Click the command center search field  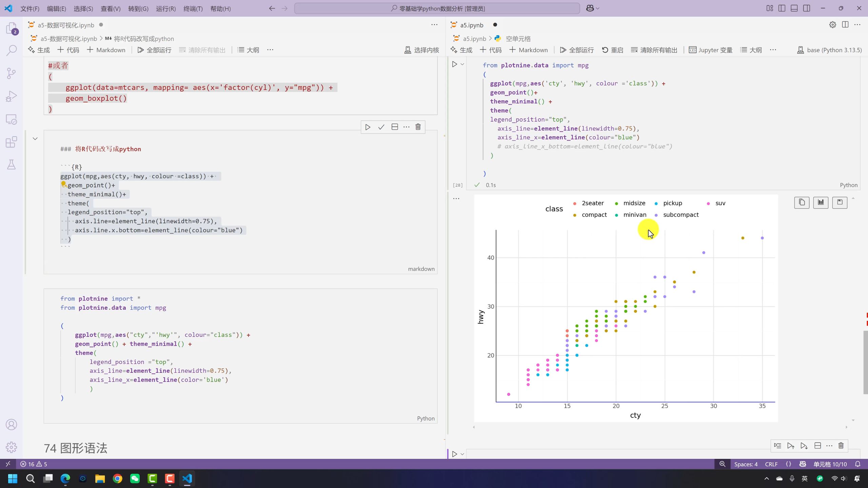437,8
